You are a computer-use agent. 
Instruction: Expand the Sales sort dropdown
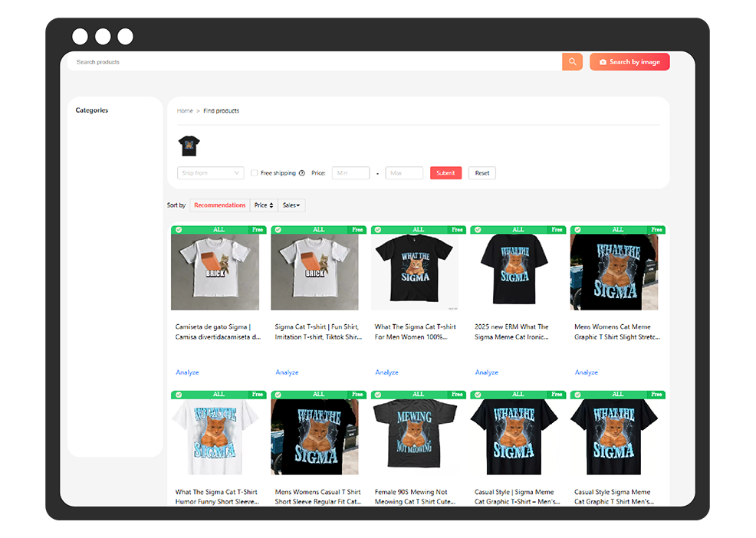click(291, 205)
